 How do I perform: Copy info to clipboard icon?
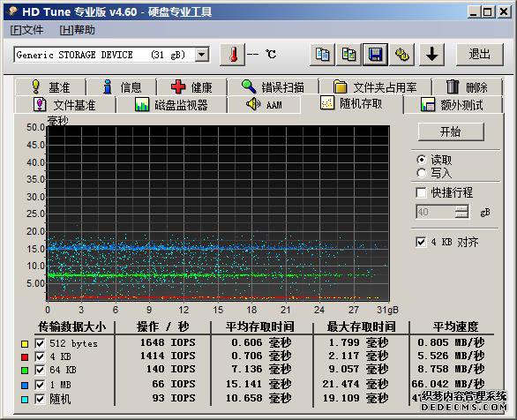click(322, 55)
